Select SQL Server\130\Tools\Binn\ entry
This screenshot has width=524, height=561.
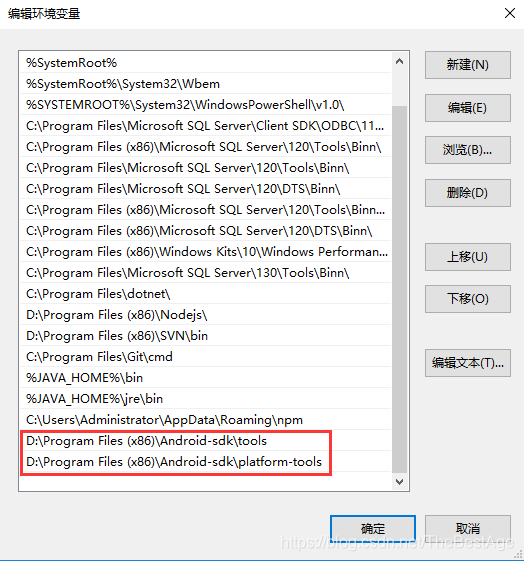206,273
